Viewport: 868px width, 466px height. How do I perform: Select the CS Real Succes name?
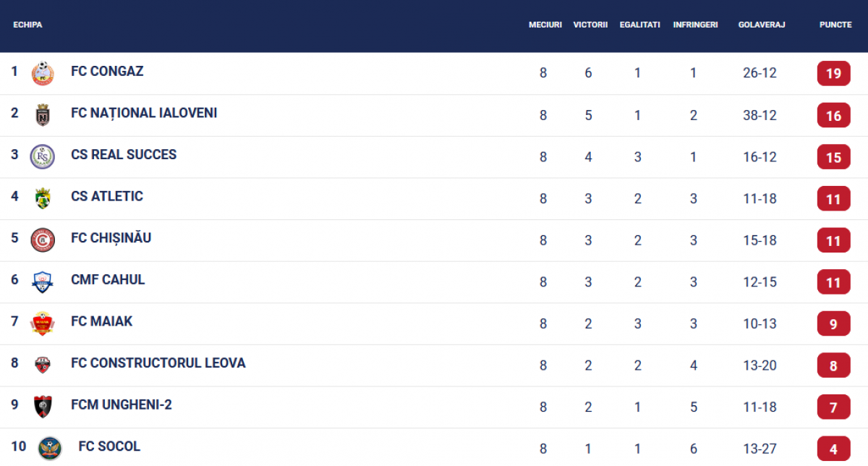coord(124,155)
